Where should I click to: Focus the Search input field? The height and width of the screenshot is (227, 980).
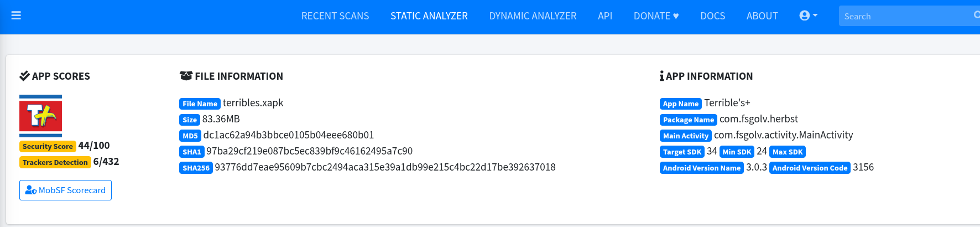(x=906, y=16)
